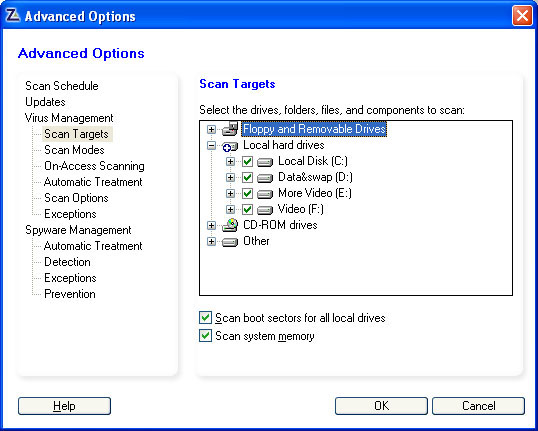
Task: Uncheck the Video (F:) drive checkbox
Action: 247,209
